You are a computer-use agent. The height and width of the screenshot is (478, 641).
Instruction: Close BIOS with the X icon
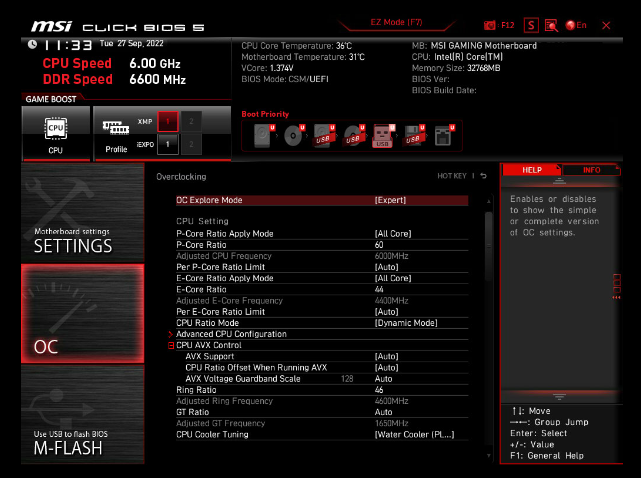[x=606, y=25]
